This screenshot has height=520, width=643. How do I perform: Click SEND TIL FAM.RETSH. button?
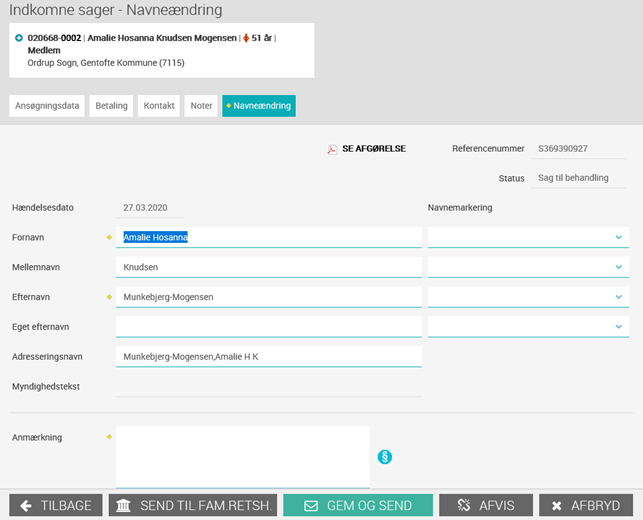pos(193,505)
